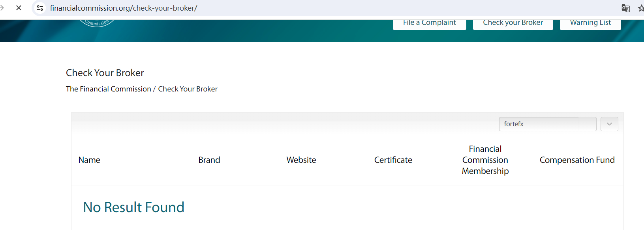Open site information icon in address bar
Screen dimensions: 644x248
(x=40, y=8)
